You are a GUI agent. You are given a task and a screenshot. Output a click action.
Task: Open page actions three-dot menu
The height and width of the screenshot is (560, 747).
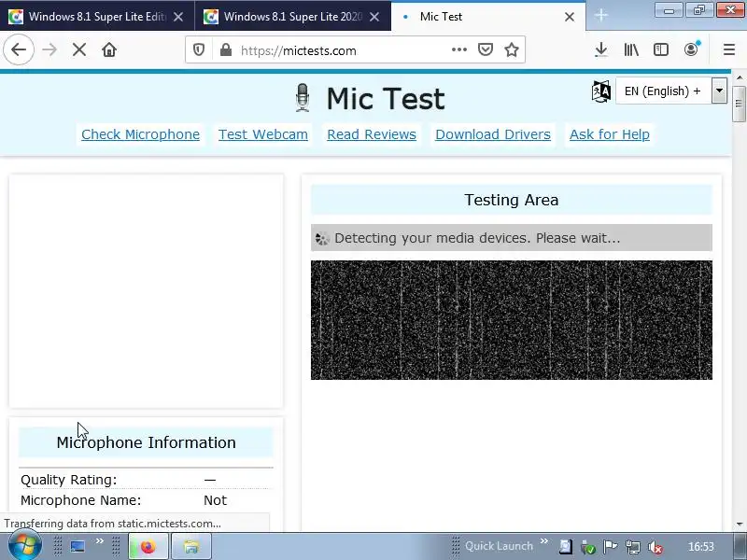[459, 49]
